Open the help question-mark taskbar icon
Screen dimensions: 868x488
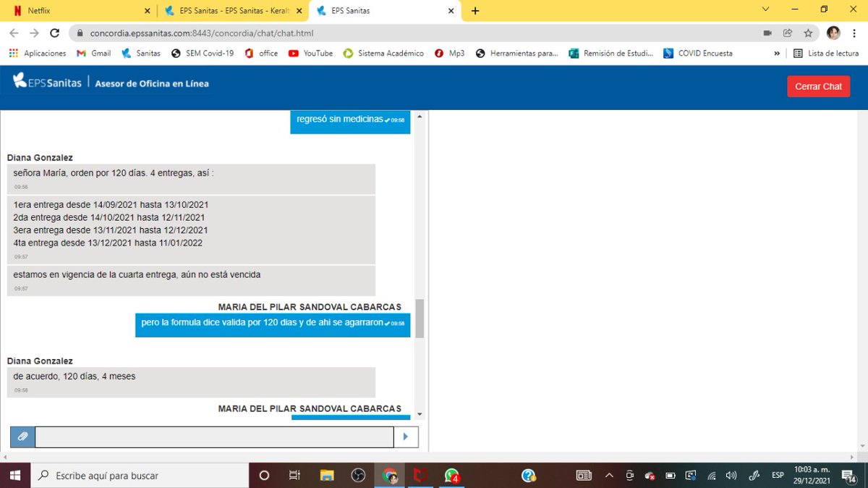(x=529, y=476)
